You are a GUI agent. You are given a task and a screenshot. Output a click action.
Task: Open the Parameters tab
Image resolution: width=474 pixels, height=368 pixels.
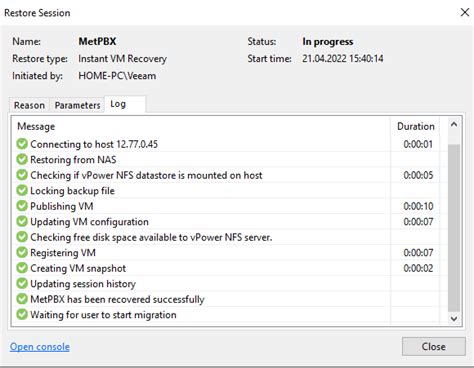(x=77, y=105)
